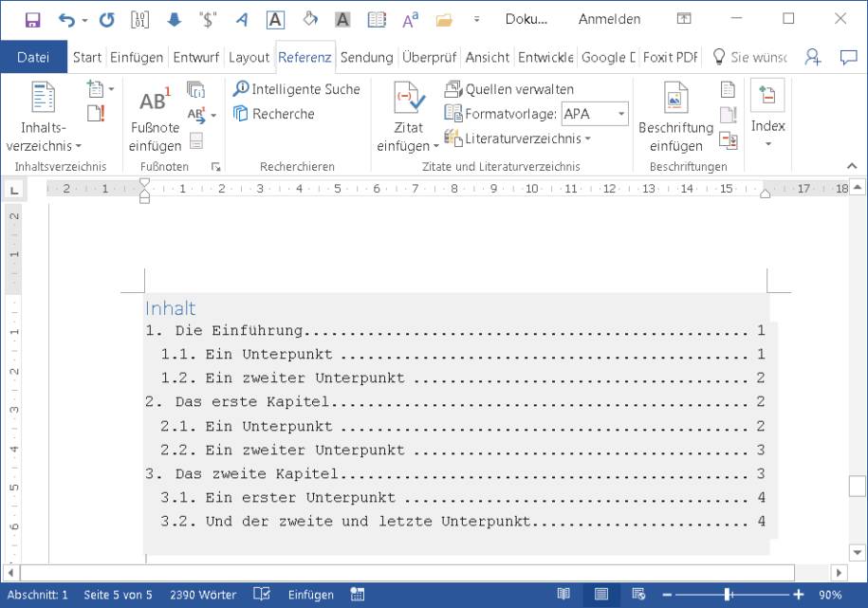The image size is (868, 608).
Task: Repeat the last action with the redo icon
Action: (106, 20)
